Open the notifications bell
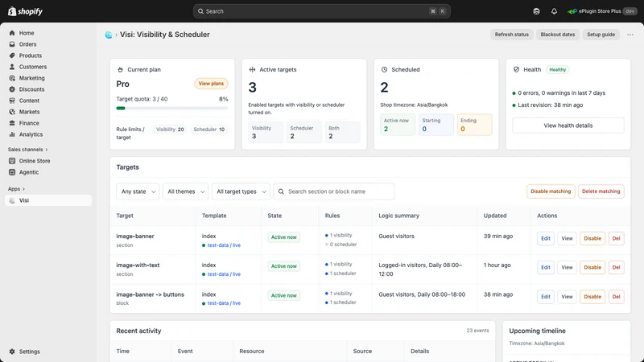The width and height of the screenshot is (644, 362). point(554,11)
